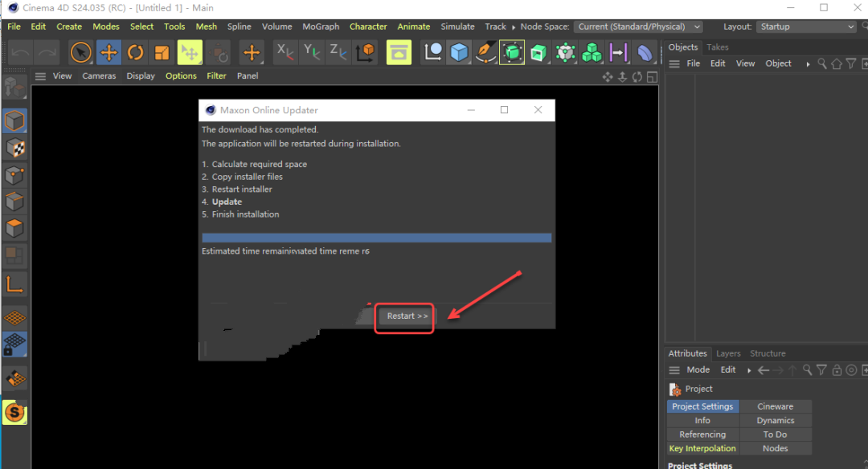Image resolution: width=868 pixels, height=469 pixels.
Task: Click the yellow highlighted recent-tool icon
Action: click(190, 53)
